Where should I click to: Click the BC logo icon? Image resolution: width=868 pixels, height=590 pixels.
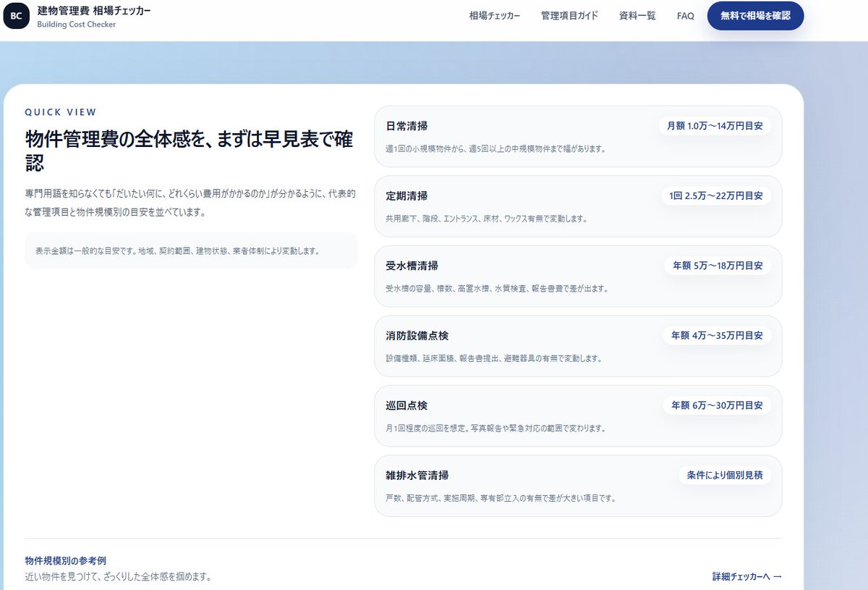point(16,16)
